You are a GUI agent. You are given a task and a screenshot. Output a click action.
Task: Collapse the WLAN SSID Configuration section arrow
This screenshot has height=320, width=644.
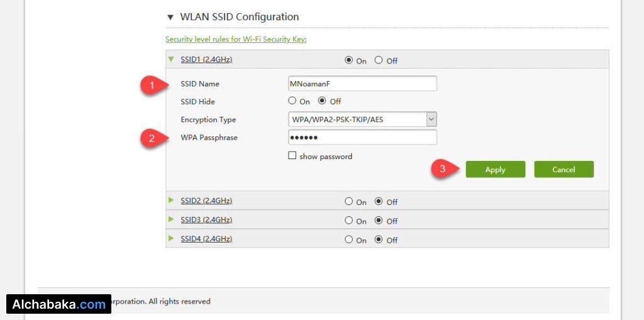pos(170,18)
